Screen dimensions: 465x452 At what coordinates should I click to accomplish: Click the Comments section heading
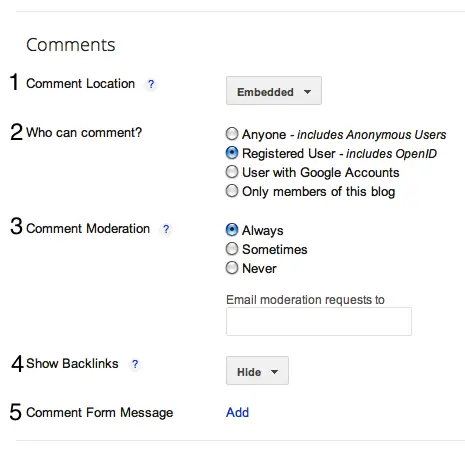click(71, 45)
